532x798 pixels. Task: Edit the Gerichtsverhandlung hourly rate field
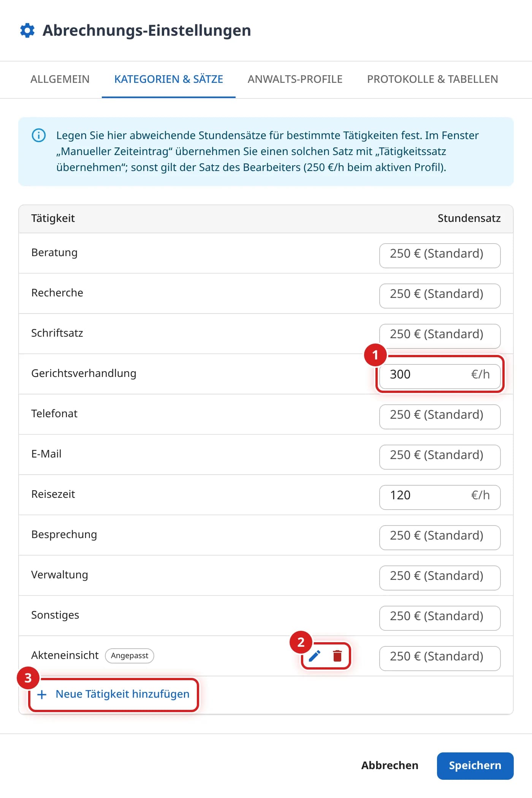point(440,374)
